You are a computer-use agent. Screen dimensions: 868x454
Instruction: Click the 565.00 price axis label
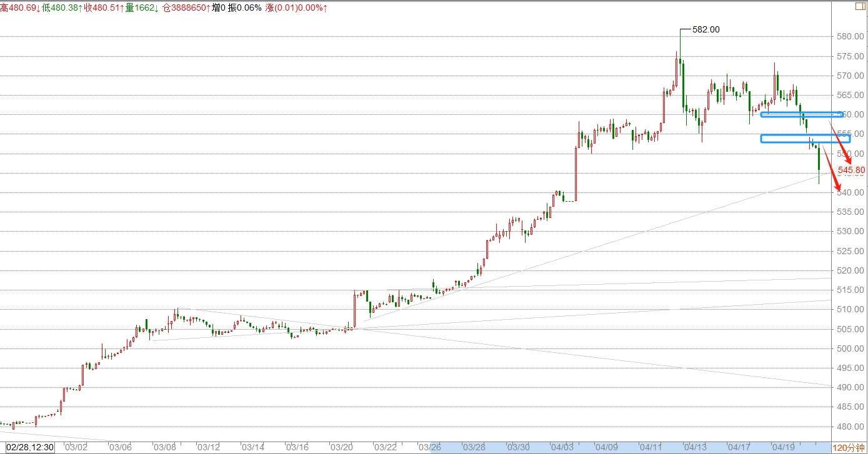[851, 95]
